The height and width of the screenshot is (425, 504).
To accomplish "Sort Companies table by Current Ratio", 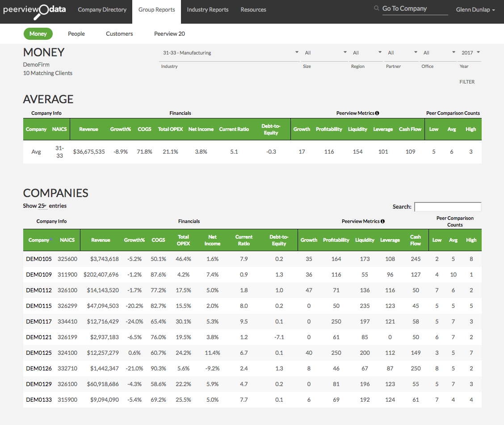I will coord(244,240).
